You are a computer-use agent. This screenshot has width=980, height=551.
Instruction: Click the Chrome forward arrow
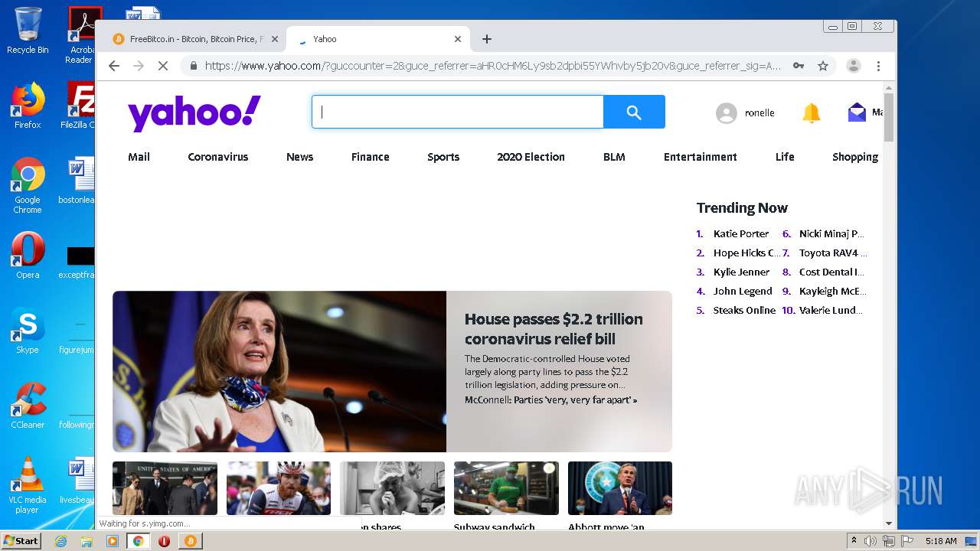(139, 66)
